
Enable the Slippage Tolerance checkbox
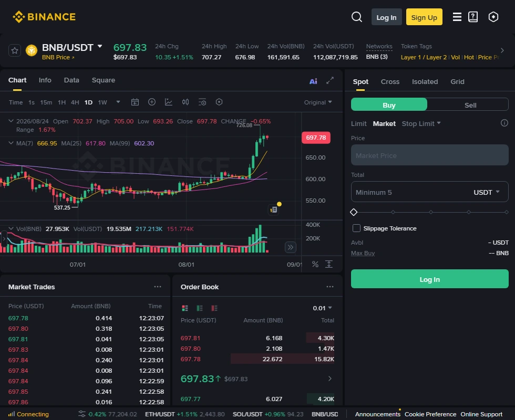tap(356, 228)
